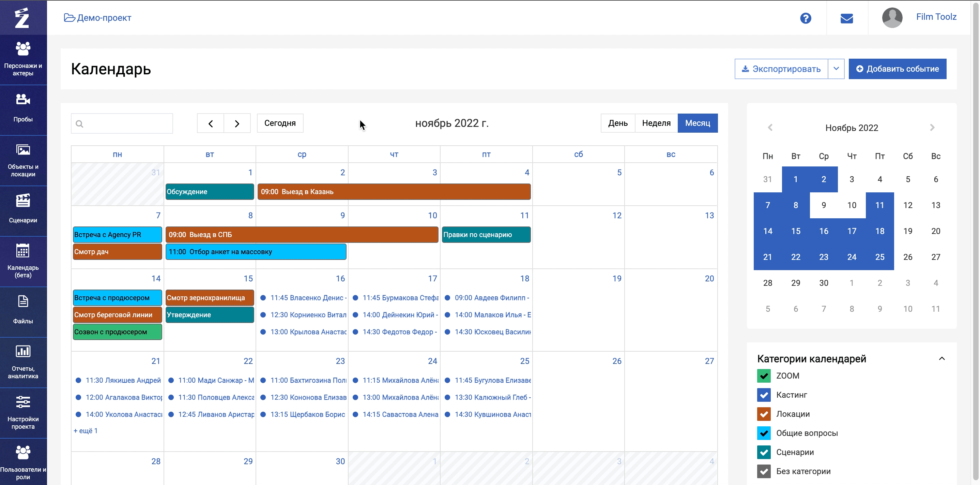Disable the Локации category checkbox
This screenshot has height=485, width=980.
[764, 414]
